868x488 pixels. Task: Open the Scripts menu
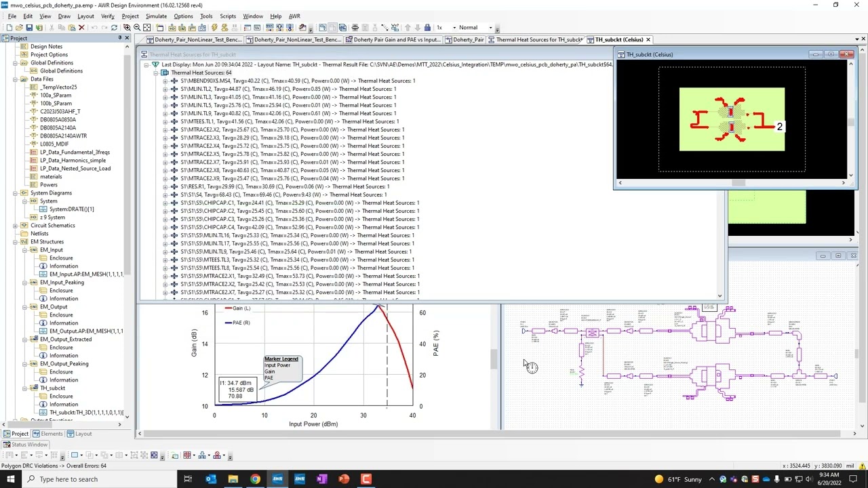228,16
